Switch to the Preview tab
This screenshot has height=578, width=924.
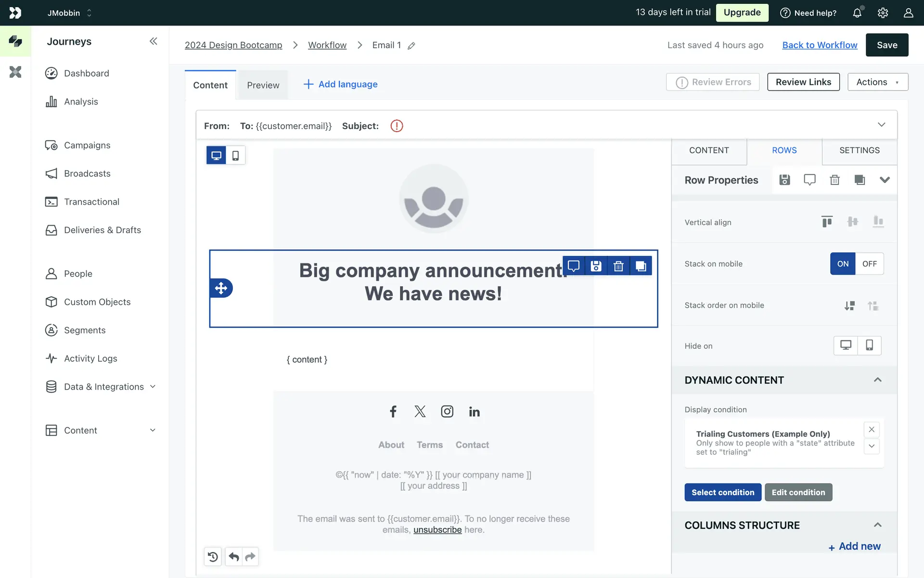tap(263, 85)
